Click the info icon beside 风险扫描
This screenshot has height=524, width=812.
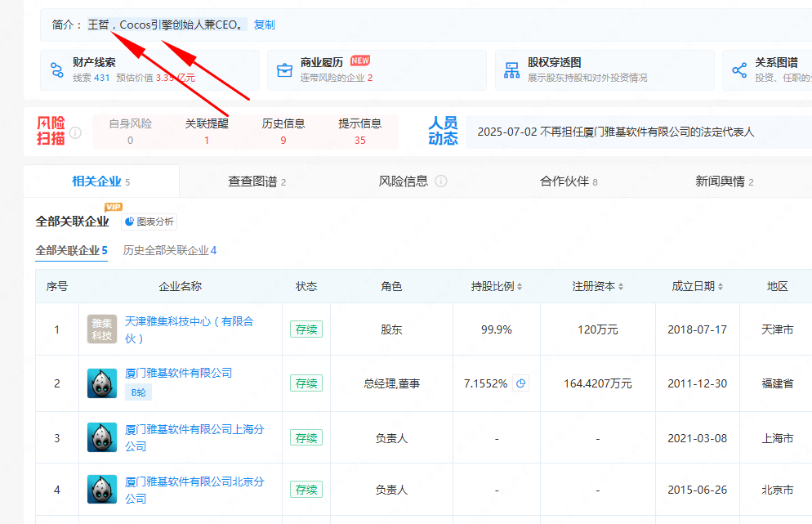pyautogui.click(x=75, y=132)
